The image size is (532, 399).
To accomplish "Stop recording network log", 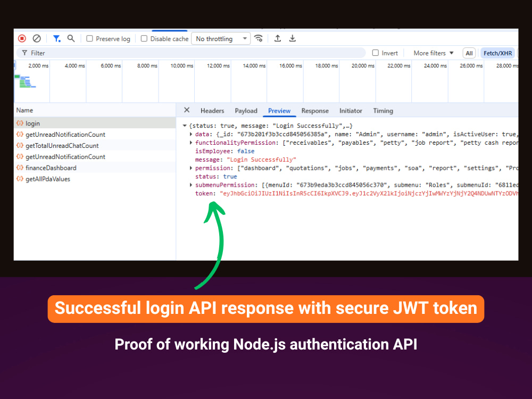I will coord(22,38).
